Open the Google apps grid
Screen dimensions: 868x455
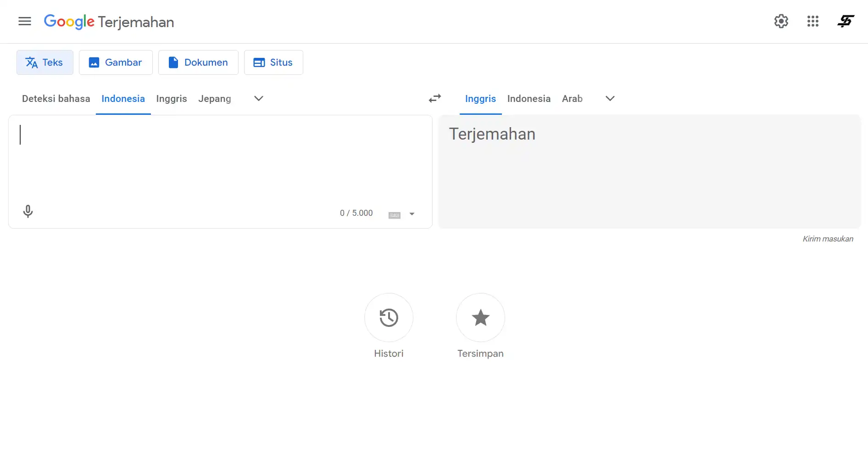(x=813, y=21)
